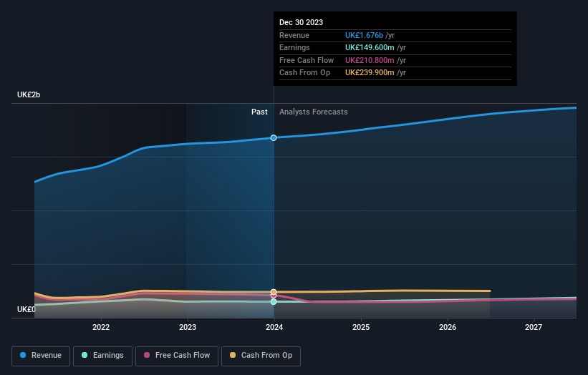Click the 2026 x-axis label
Screen dimensions: 588x375
point(448,328)
